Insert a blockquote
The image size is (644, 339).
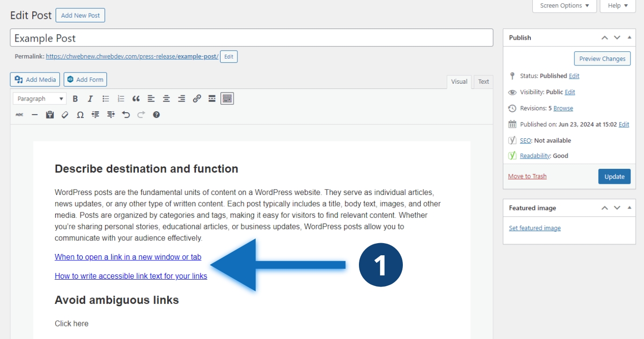(x=136, y=99)
